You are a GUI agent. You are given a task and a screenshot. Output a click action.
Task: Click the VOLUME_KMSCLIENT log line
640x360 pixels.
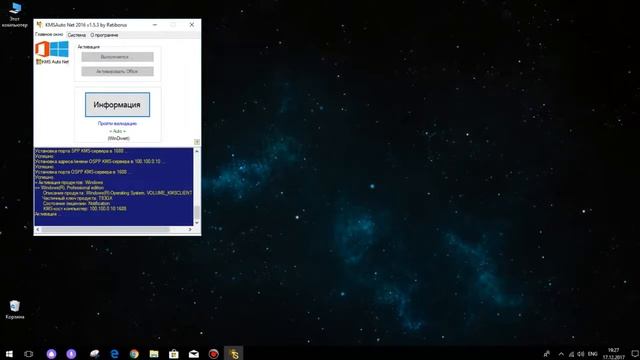pos(117,193)
